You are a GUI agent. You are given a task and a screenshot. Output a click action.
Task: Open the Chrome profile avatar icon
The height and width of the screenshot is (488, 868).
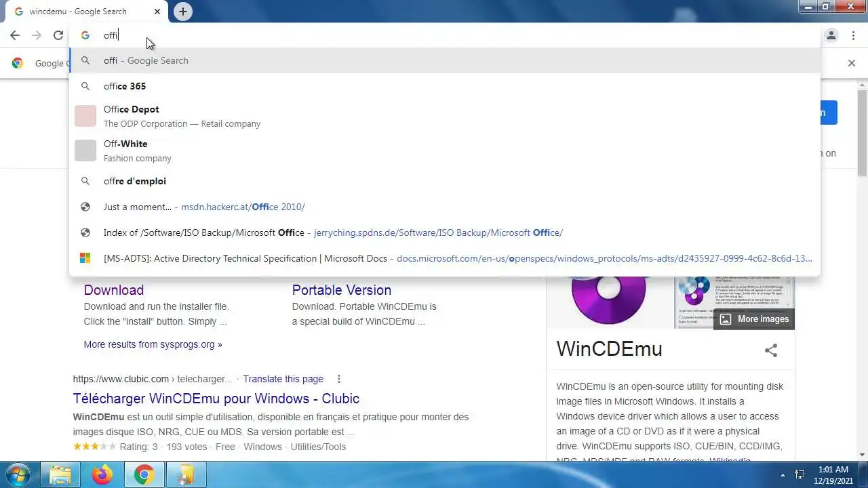point(831,35)
